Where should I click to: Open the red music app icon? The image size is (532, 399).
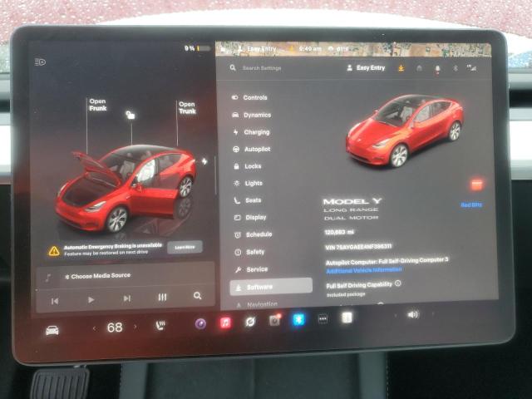coord(225,323)
